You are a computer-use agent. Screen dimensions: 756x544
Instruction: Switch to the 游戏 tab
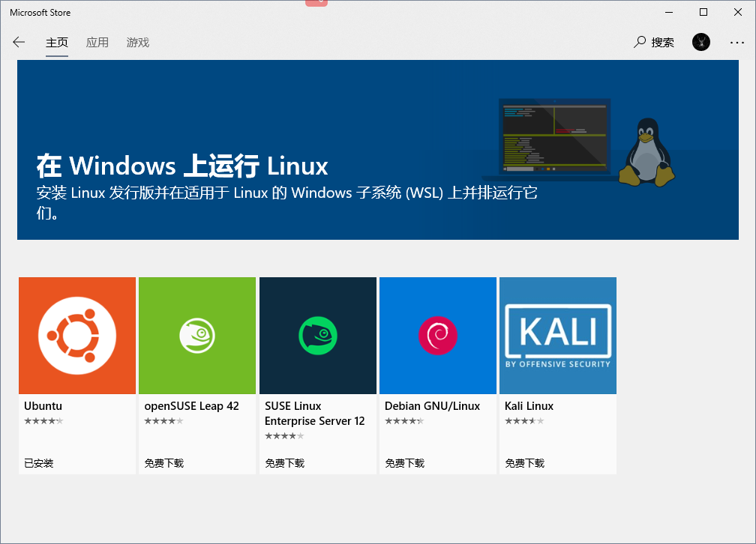pos(138,43)
